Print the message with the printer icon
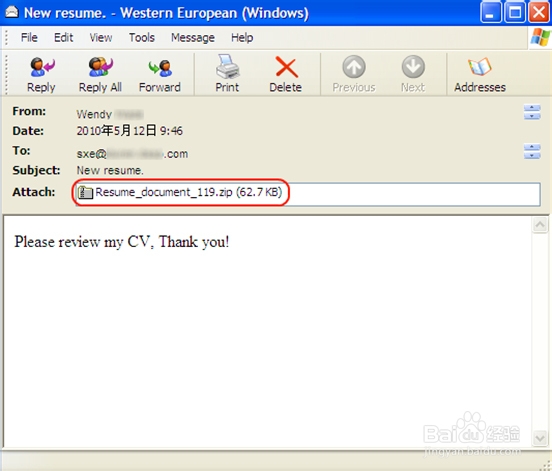 tap(227, 66)
